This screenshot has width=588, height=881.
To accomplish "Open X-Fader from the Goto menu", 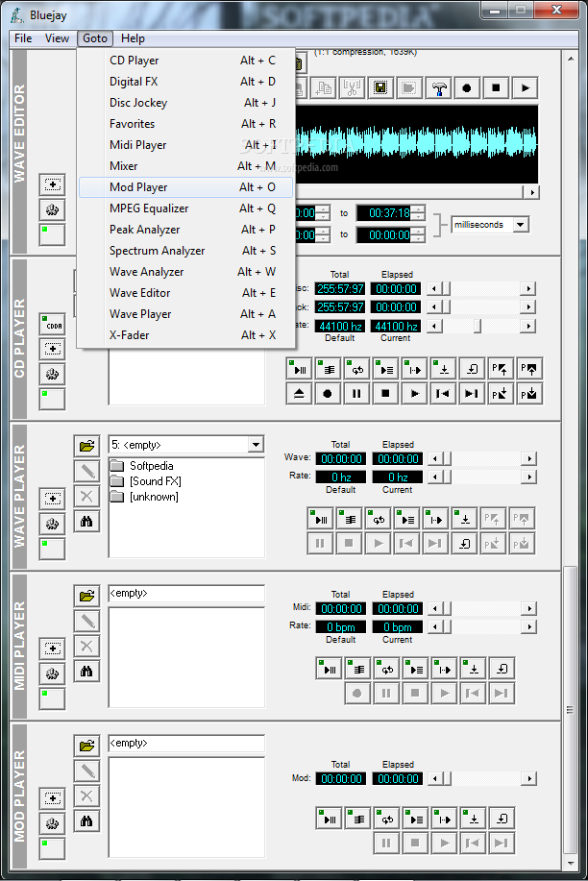I will (x=185, y=335).
